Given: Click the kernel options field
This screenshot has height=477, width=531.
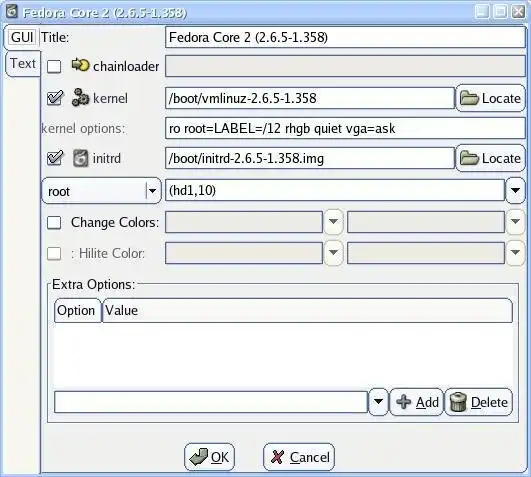Looking at the screenshot, I should coord(345,128).
